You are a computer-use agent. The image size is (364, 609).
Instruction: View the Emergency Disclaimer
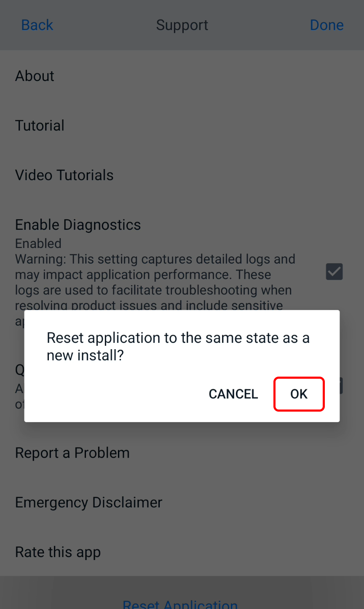88,502
